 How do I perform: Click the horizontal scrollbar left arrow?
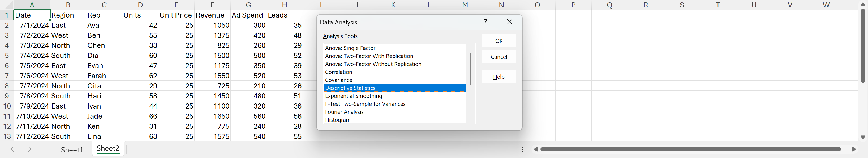click(x=536, y=149)
